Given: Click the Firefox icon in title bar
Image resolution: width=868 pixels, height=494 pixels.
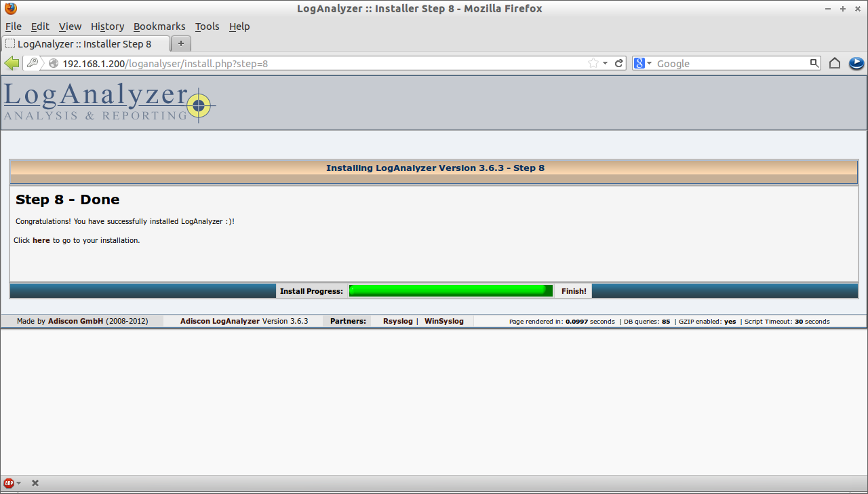Looking at the screenshot, I should pyautogui.click(x=9, y=9).
